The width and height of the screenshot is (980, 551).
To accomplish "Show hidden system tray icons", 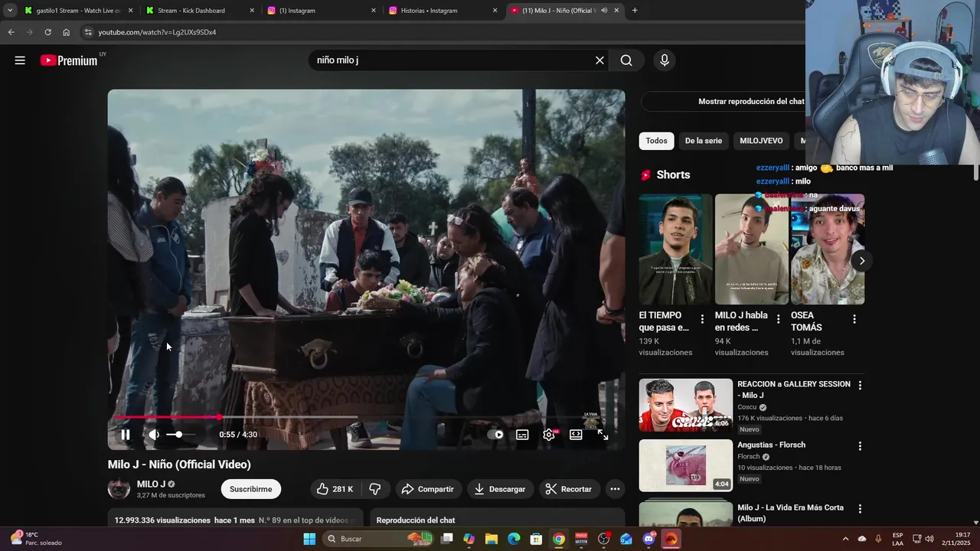I will [x=845, y=539].
